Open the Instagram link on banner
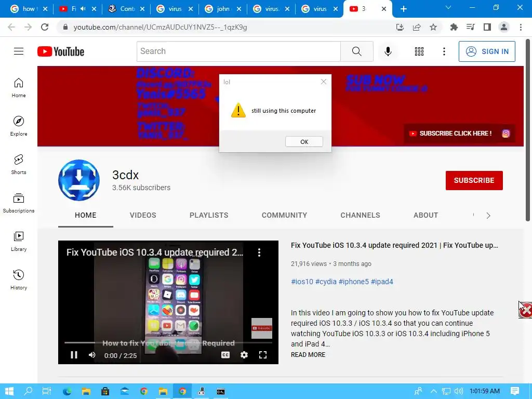Viewport: 532px width, 399px height. tap(506, 134)
